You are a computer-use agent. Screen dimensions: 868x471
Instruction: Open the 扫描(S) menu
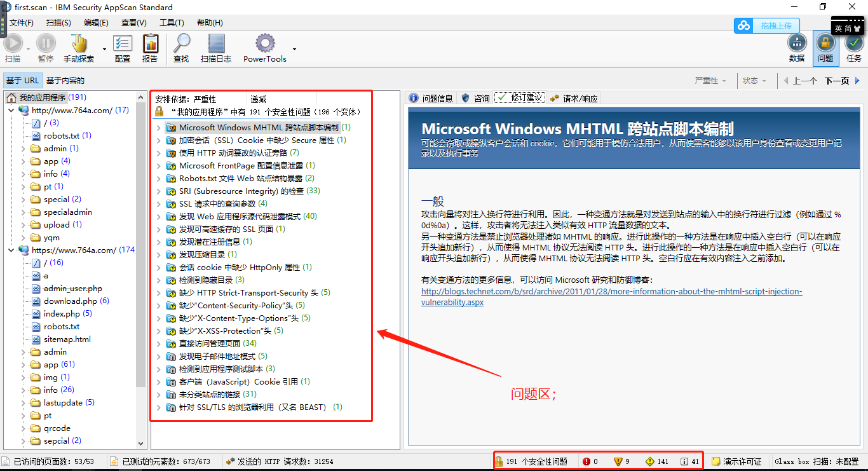pos(58,23)
